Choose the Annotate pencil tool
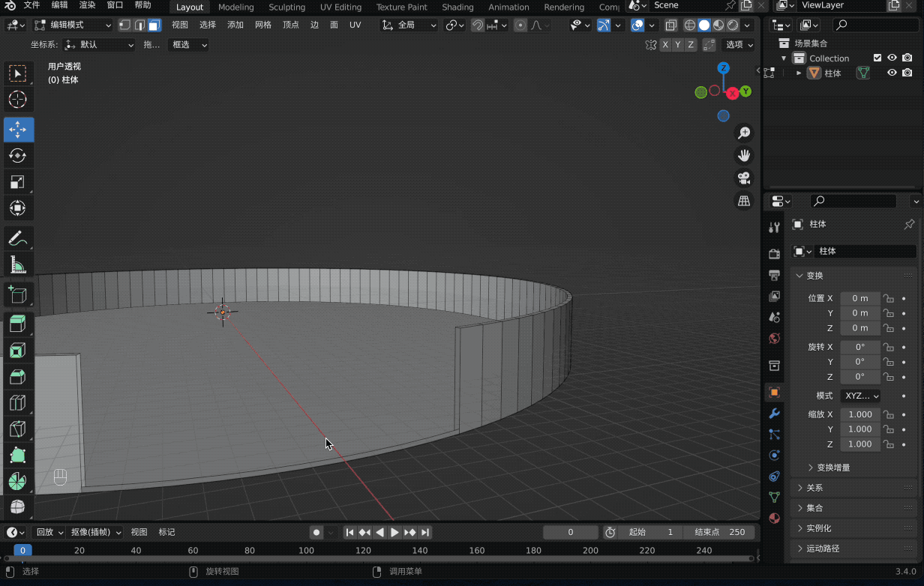924x586 pixels. pos(18,238)
